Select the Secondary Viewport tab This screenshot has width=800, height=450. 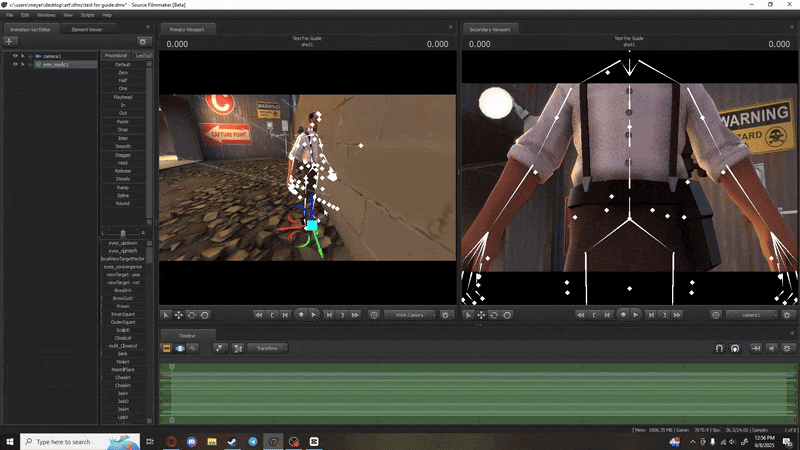point(490,30)
